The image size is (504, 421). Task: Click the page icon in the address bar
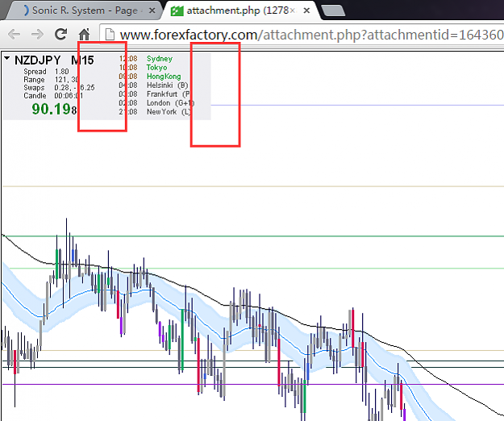[x=110, y=34]
